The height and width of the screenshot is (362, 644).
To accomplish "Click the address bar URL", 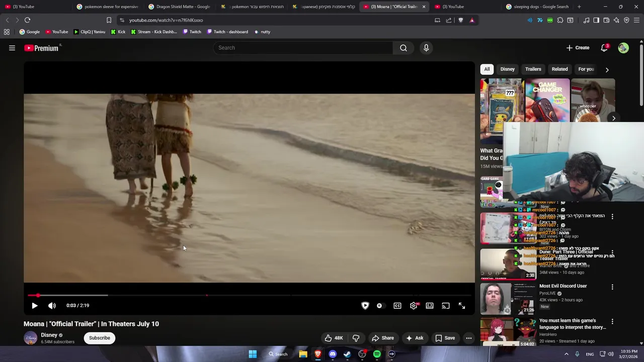I will coord(166,20).
